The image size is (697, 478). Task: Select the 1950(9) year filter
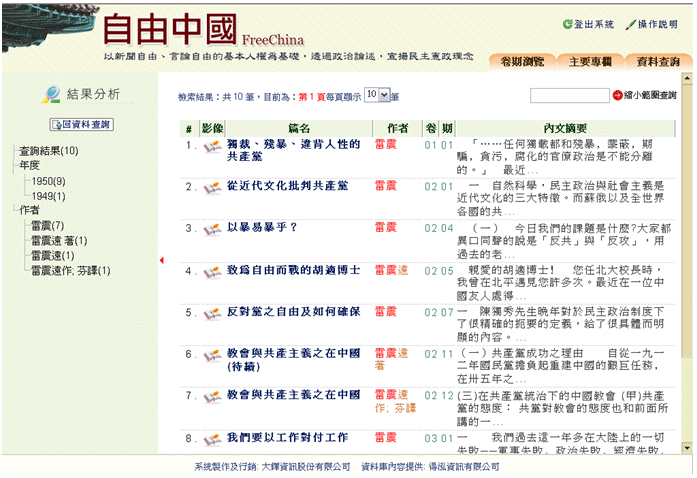[48, 181]
